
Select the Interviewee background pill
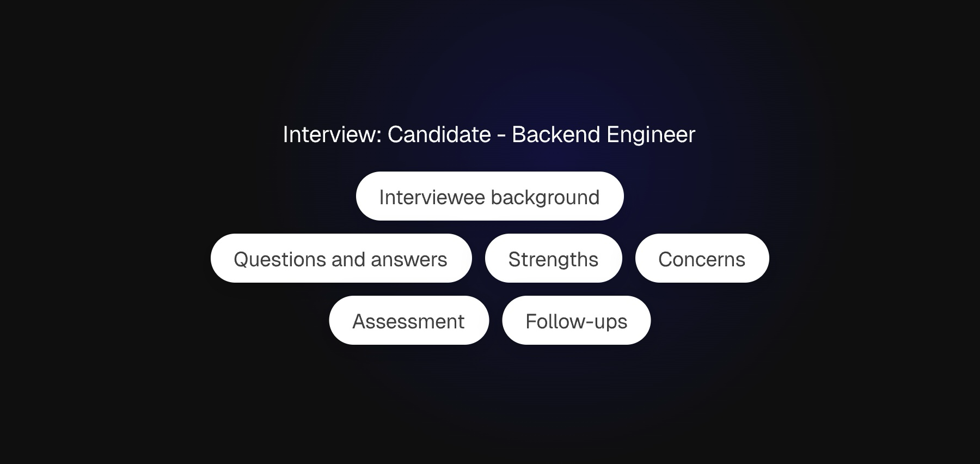click(489, 196)
